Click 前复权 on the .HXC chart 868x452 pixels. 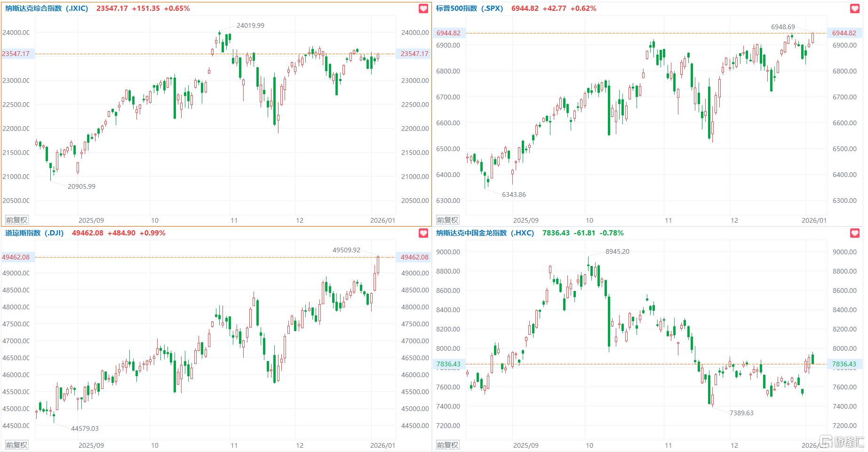pos(447,445)
